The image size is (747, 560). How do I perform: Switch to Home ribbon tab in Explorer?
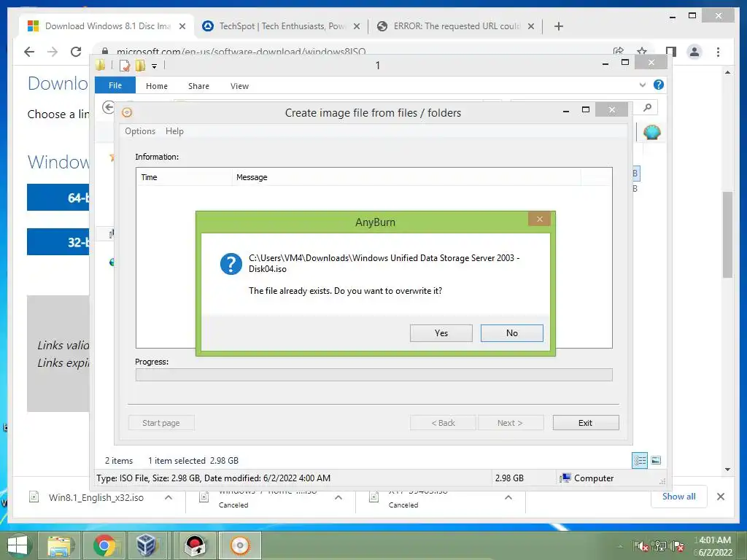[x=157, y=86]
